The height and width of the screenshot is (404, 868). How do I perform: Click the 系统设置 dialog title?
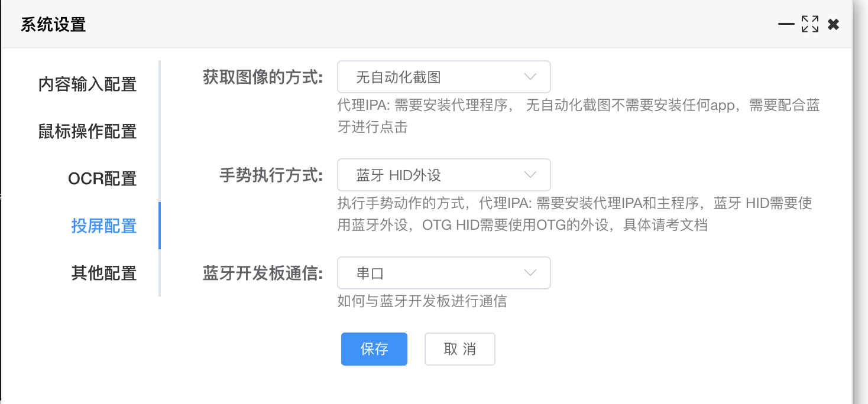53,25
